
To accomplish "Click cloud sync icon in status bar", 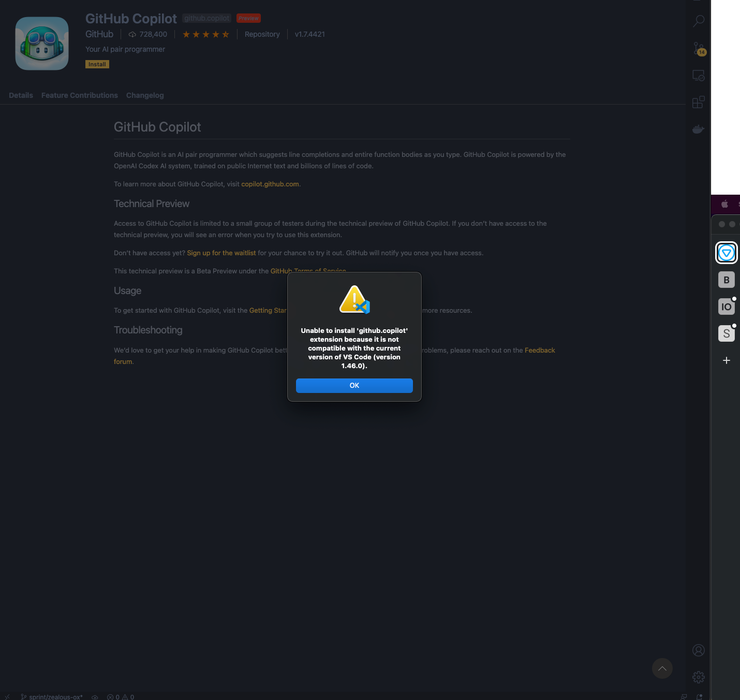I will coord(95,696).
